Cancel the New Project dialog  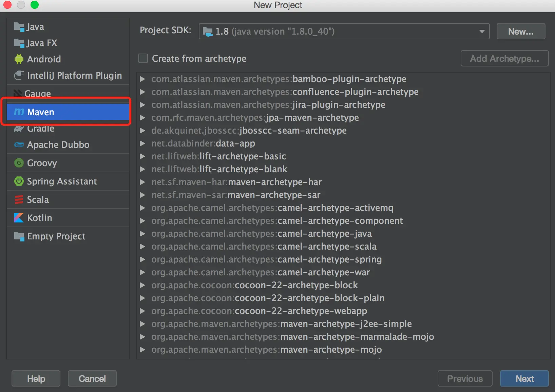pos(92,378)
